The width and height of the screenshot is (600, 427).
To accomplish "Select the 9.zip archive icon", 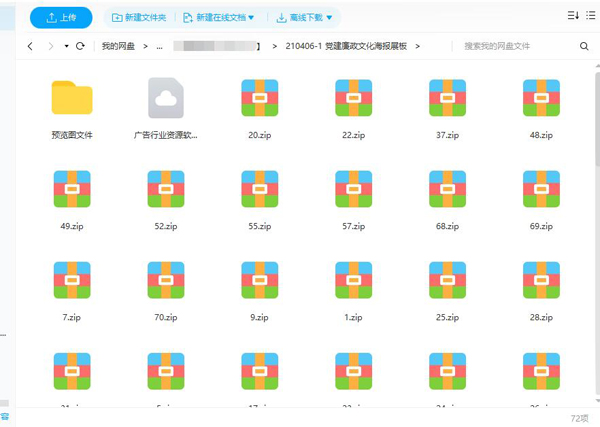I will (260, 280).
